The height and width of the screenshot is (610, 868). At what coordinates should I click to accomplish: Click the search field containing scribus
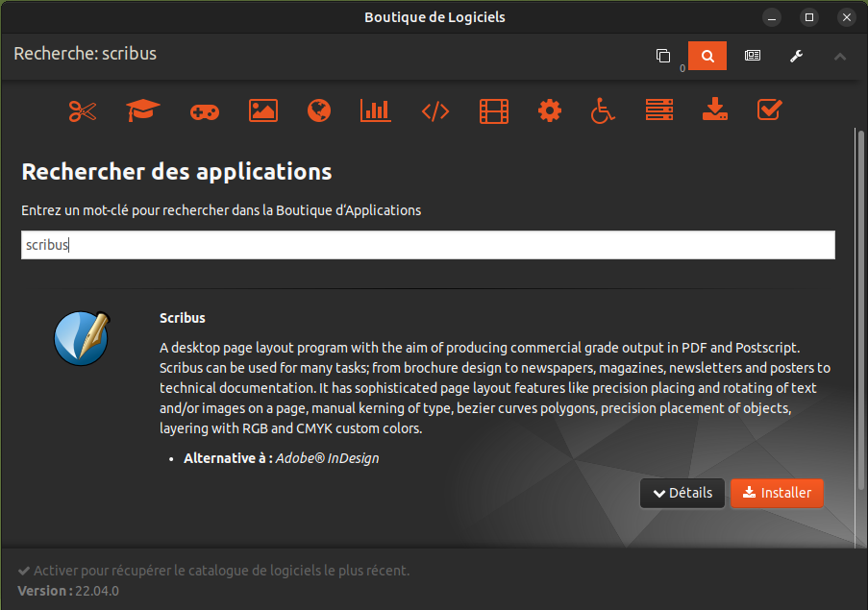pos(428,245)
